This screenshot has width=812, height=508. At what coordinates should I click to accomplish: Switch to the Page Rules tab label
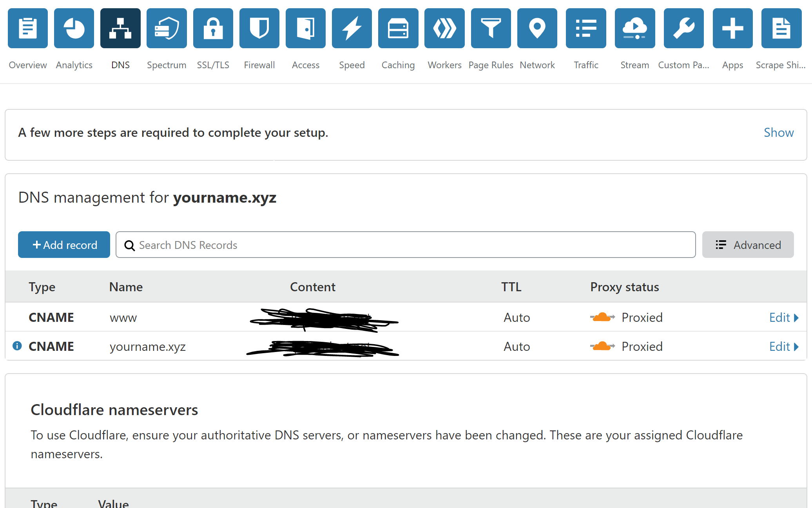pos(491,65)
